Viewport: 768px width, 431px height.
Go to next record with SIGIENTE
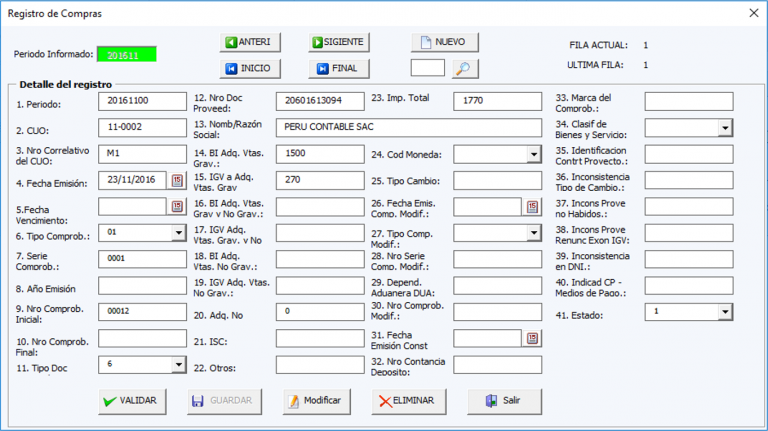coord(340,42)
